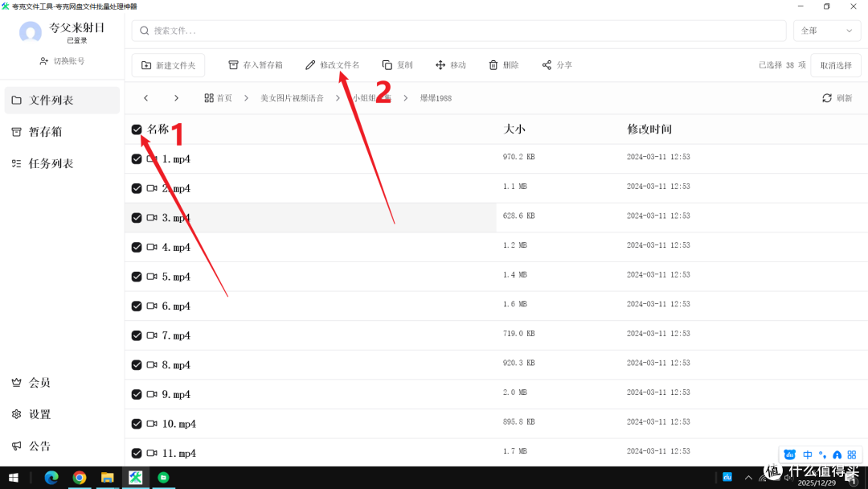
Task: Click the video icon of 6.mp4
Action: (x=152, y=306)
